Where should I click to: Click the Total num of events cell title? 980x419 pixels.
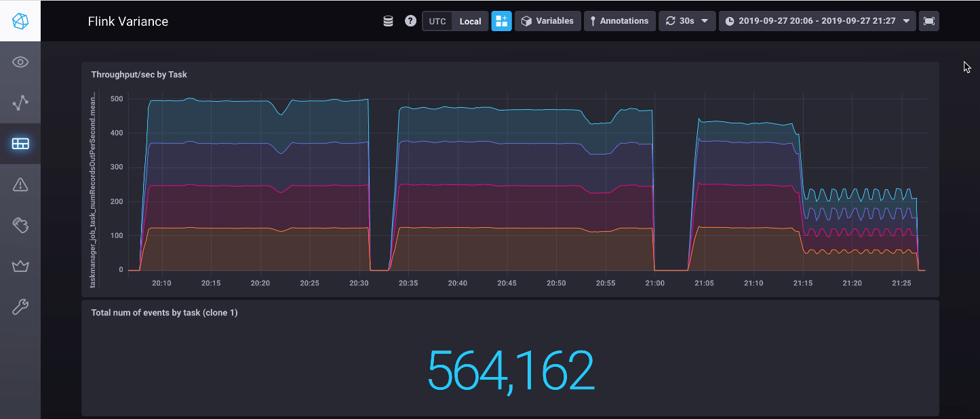(x=164, y=313)
